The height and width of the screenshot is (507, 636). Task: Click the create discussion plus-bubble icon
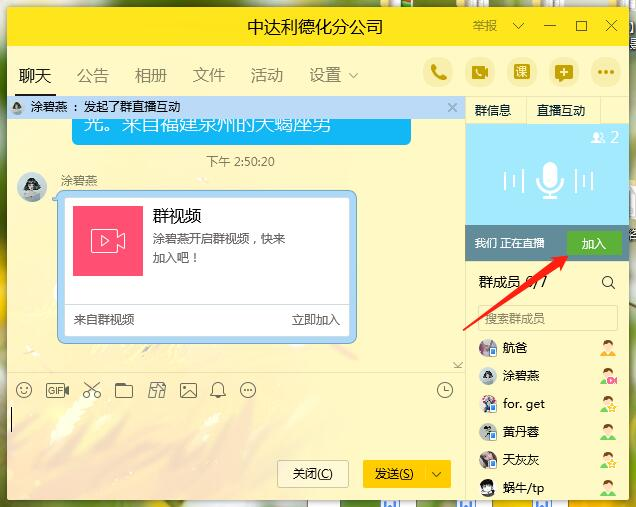pyautogui.click(x=564, y=73)
